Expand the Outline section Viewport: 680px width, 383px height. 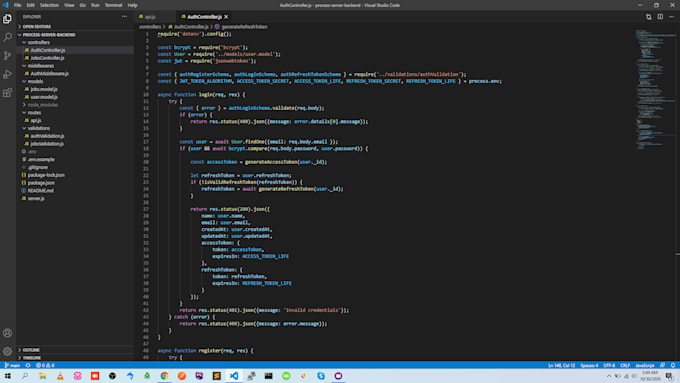(31, 350)
